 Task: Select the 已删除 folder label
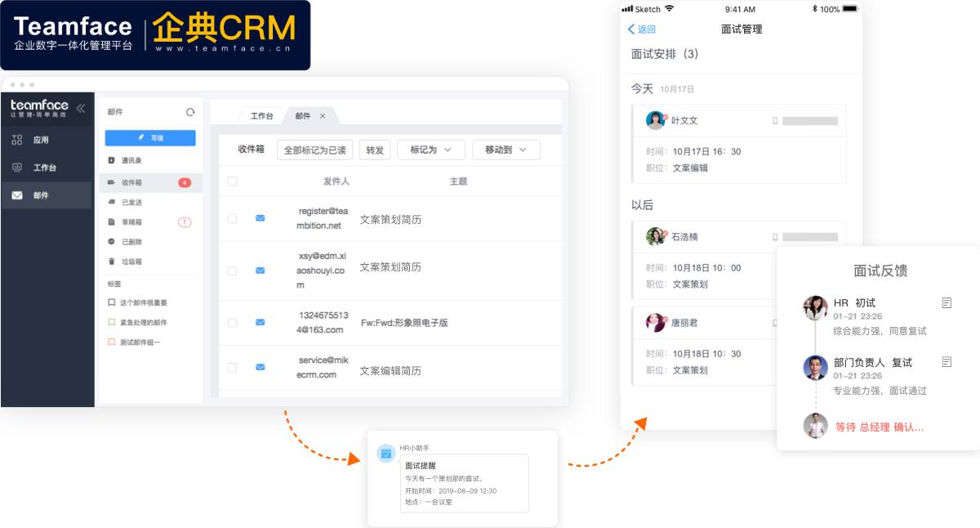pyautogui.click(x=131, y=242)
